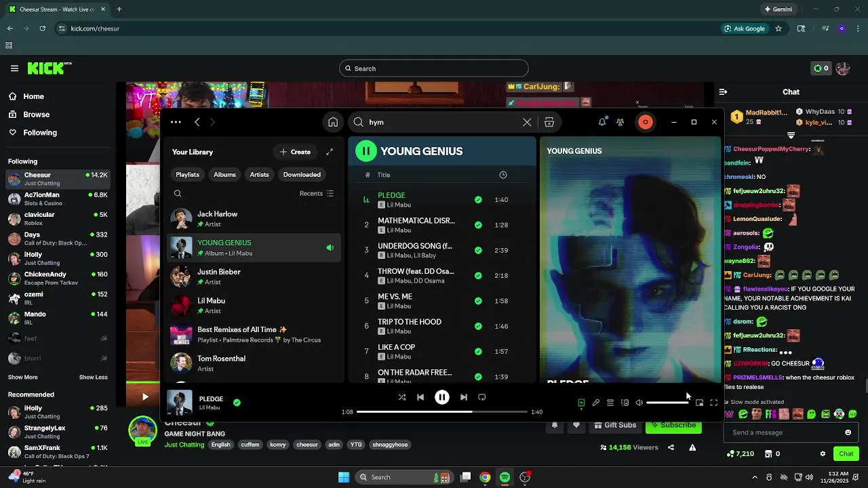Open the Spotify queue icon

[610, 403]
